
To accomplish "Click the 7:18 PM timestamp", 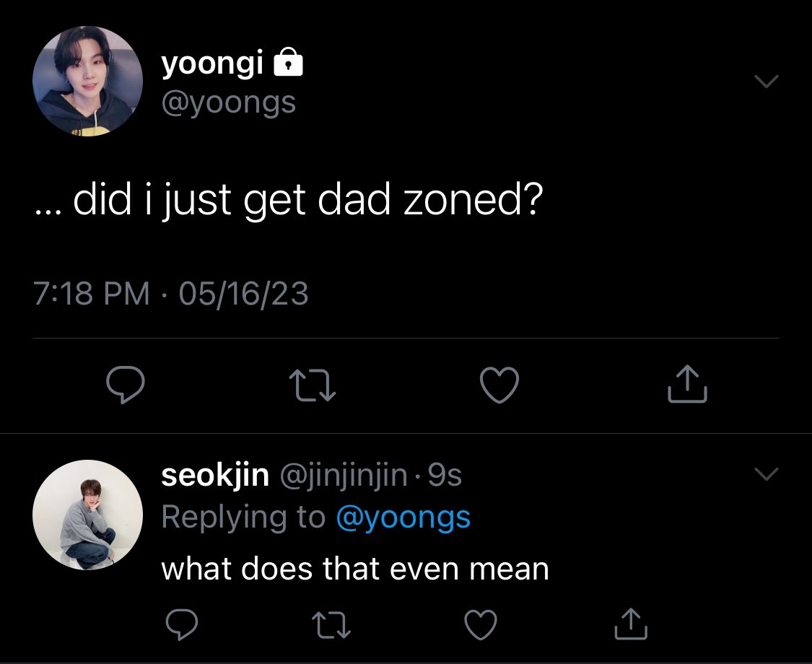I will pyautogui.click(x=92, y=293).
